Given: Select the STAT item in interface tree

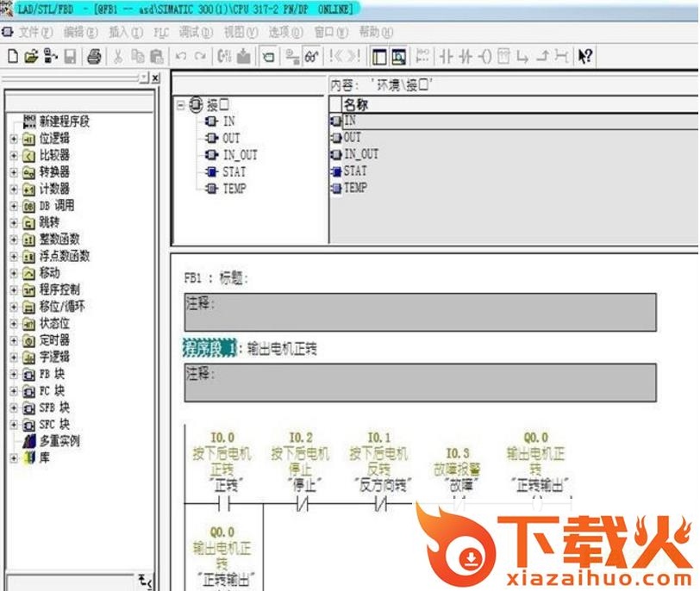Looking at the screenshot, I should (x=234, y=171).
